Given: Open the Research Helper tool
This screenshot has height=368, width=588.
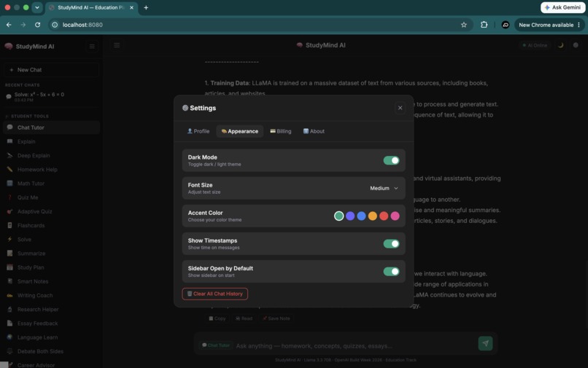Looking at the screenshot, I should [51, 310].
